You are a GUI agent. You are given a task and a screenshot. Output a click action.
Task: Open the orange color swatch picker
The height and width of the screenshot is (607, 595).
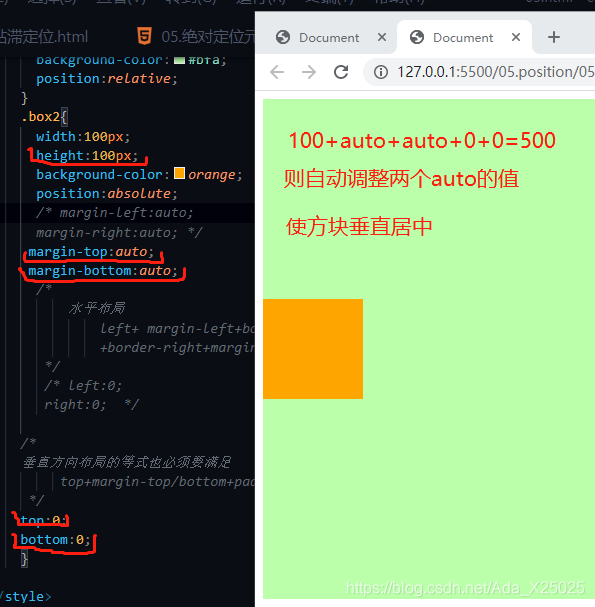pyautogui.click(x=179, y=173)
